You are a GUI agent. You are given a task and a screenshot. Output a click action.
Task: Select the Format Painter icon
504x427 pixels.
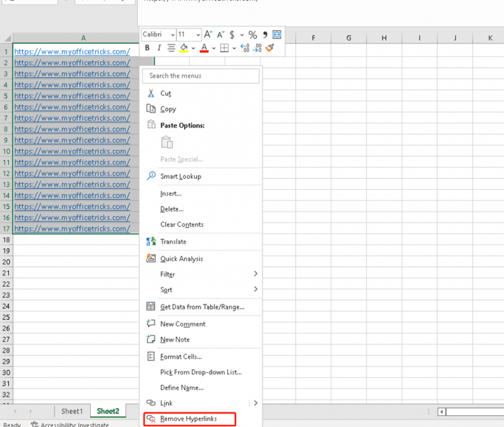(269, 47)
